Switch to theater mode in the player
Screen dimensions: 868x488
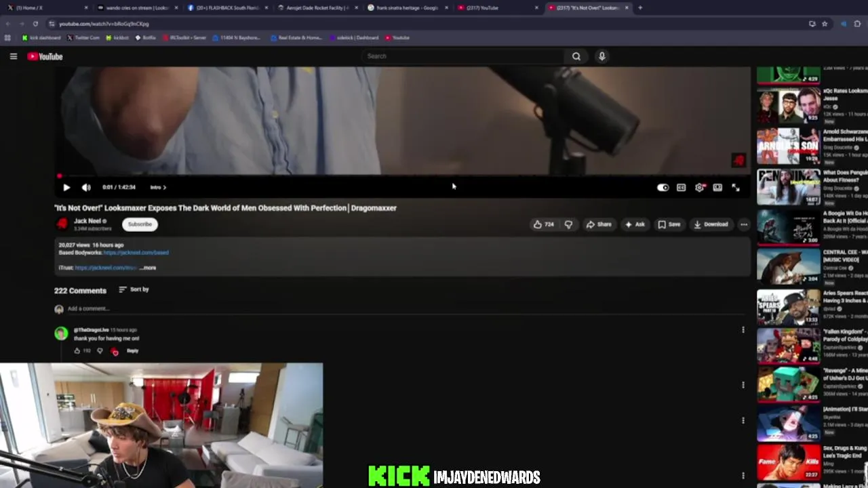(x=717, y=188)
